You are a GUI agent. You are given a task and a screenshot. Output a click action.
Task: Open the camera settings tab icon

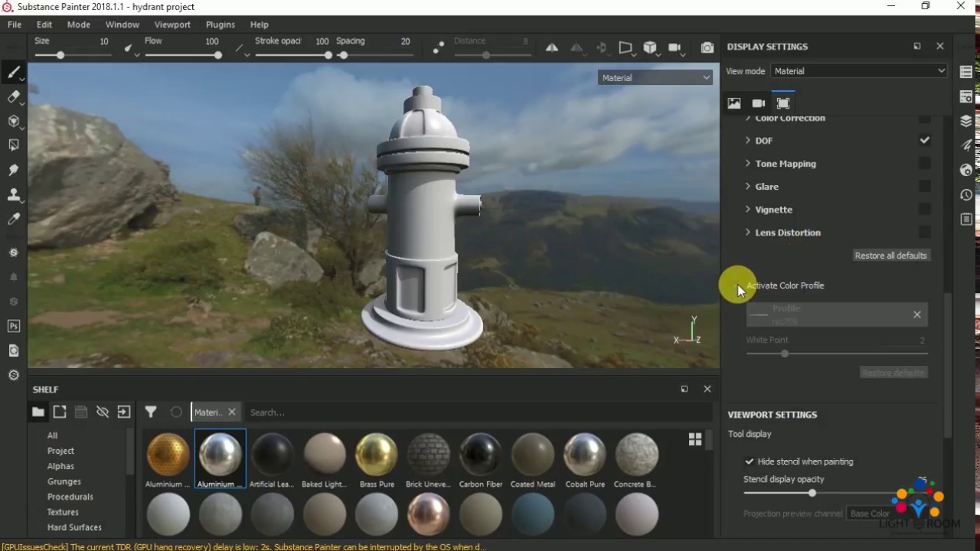759,103
